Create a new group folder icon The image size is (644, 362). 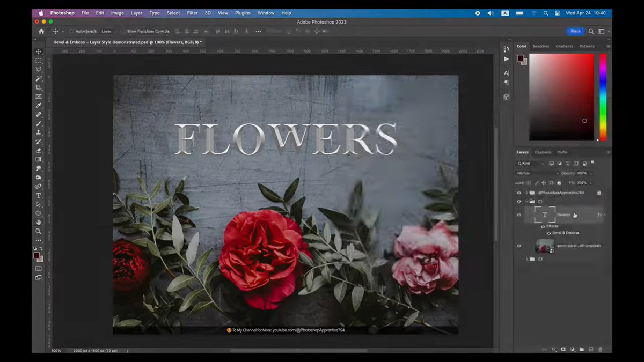pos(581,349)
